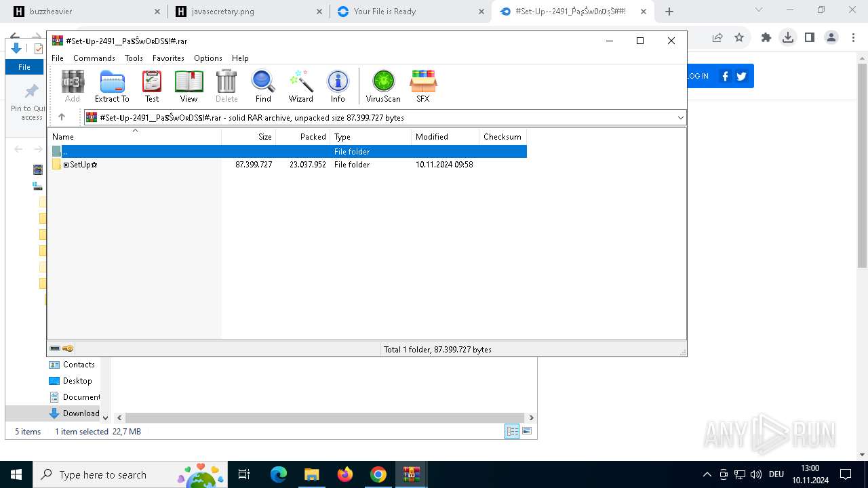Click the share page icon in Chrome

point(717,38)
